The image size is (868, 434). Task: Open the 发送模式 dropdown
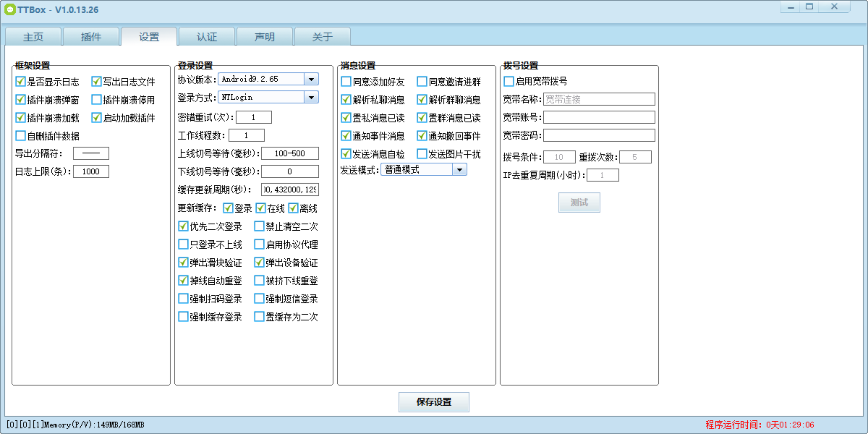(460, 170)
